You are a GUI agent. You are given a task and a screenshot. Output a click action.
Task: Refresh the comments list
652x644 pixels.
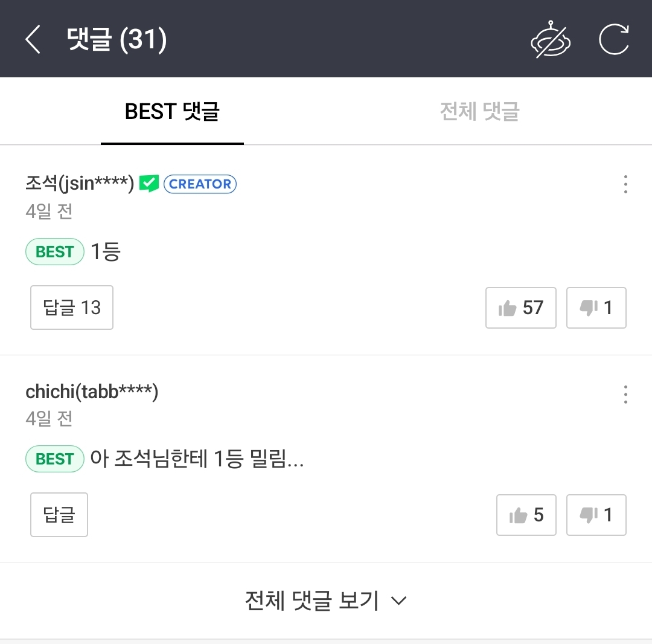613,40
